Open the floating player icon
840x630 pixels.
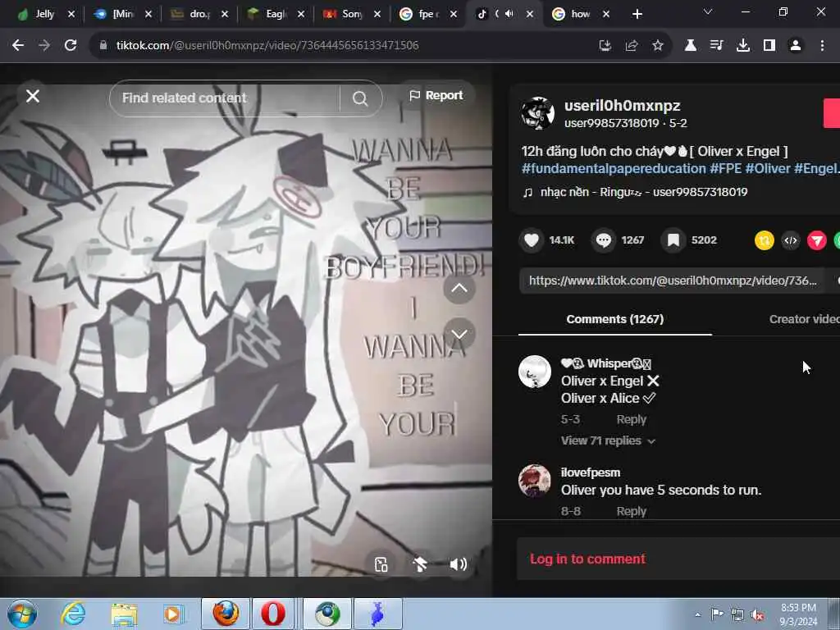click(x=381, y=564)
